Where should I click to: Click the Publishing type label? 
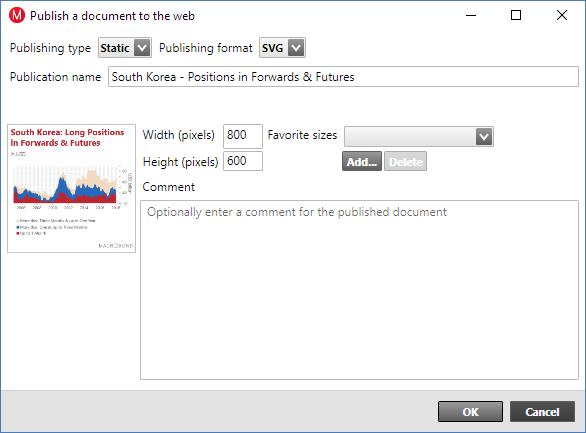(50, 48)
